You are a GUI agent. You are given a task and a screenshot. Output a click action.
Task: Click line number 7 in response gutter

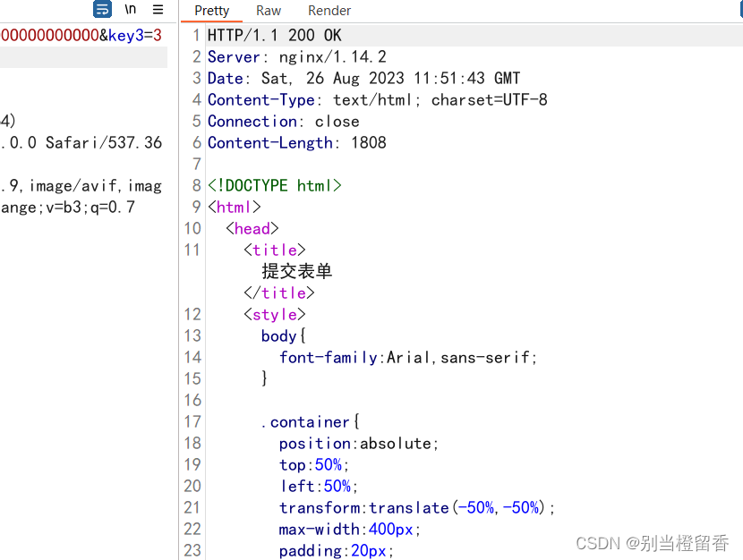point(197,165)
